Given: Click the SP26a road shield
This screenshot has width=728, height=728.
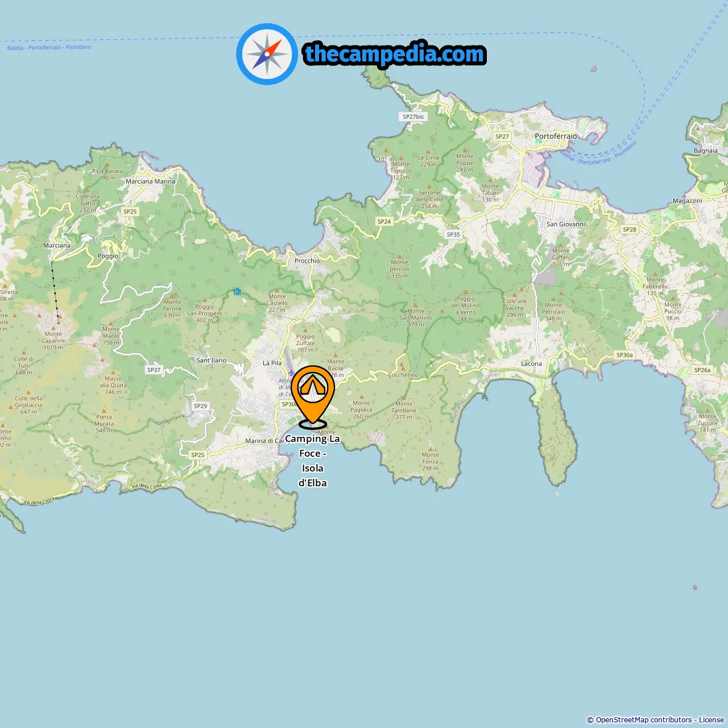Looking at the screenshot, I should coord(702,370).
